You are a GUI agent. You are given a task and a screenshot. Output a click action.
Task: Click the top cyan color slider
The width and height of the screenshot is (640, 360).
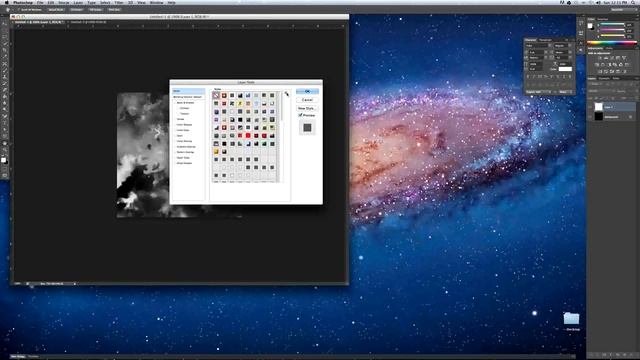612,24
